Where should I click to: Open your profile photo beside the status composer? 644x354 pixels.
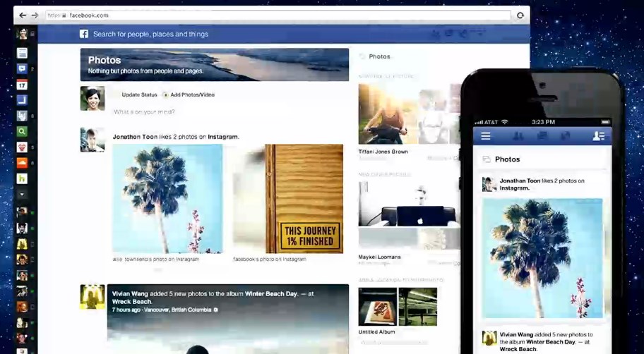(x=93, y=98)
